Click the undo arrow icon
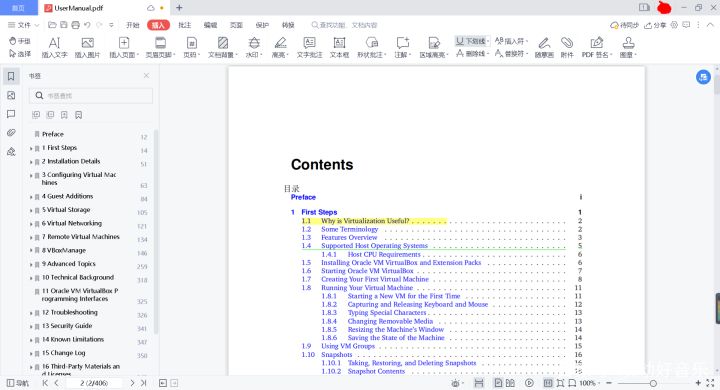Screen dimensions: 720x390 click(87, 25)
